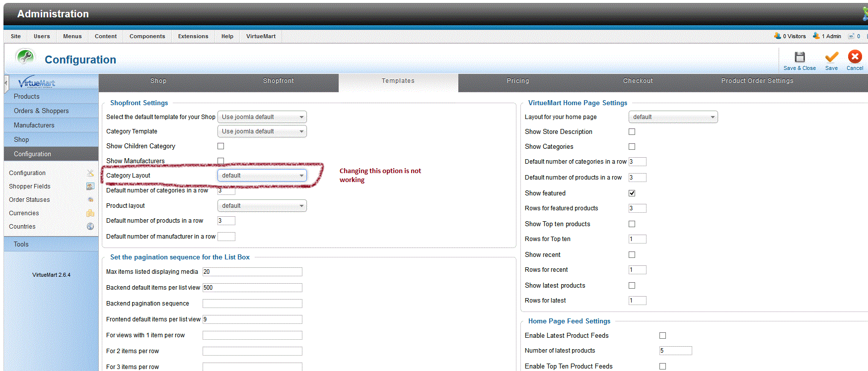Collapse sidebar using left edge arrow
Screen dimensions: 868x371
tap(6, 83)
